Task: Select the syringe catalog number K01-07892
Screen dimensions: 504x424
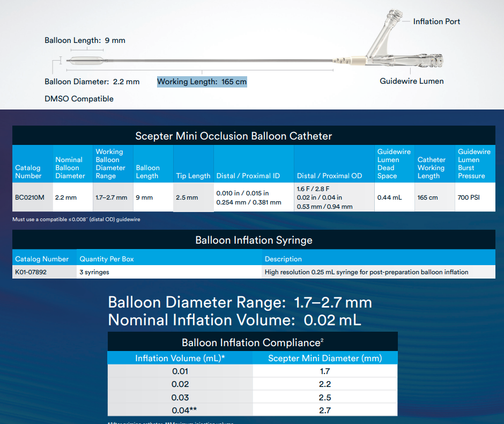Action: tap(31, 272)
